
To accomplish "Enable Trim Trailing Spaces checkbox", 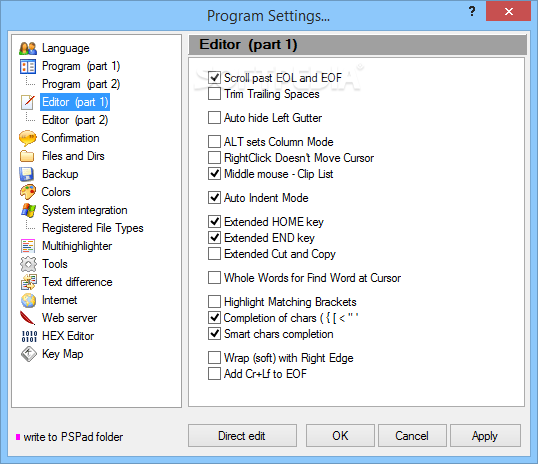I will click(214, 94).
